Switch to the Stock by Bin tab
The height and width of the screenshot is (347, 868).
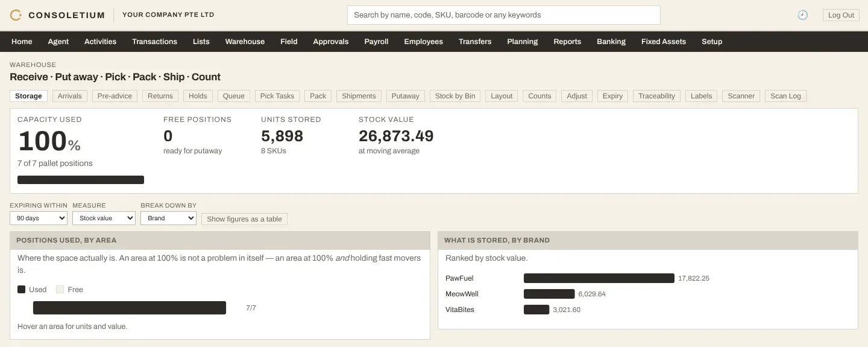455,96
